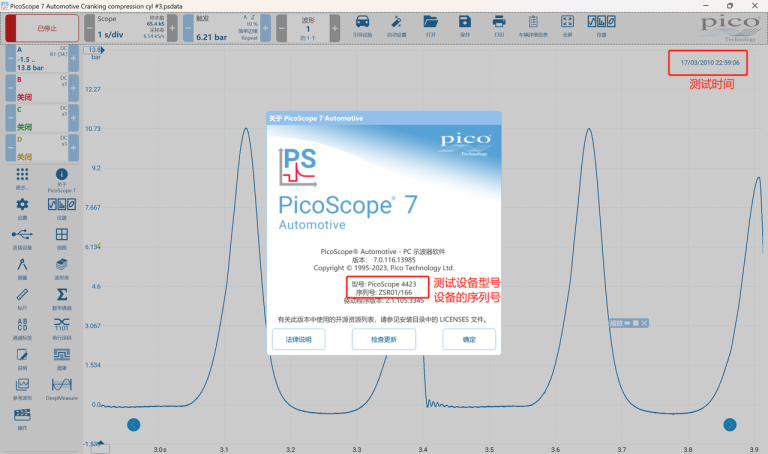Print using the printer icon
Viewport: 768px width, 454px height.
tap(499, 26)
